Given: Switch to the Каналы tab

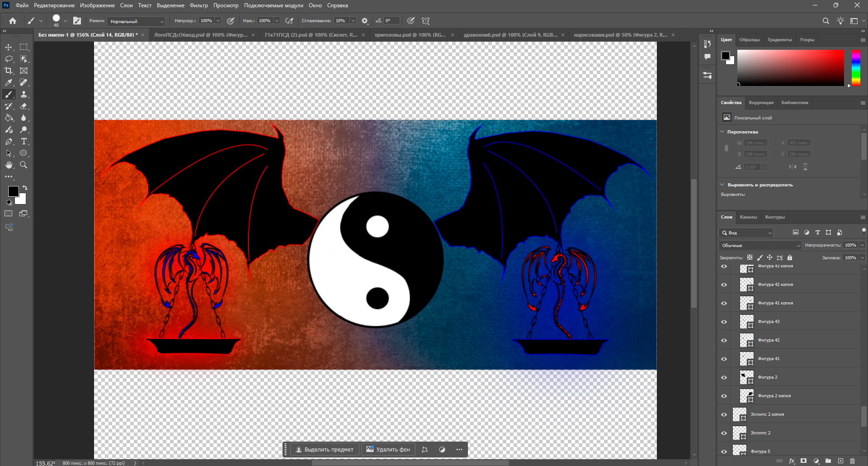Looking at the screenshot, I should (x=748, y=217).
